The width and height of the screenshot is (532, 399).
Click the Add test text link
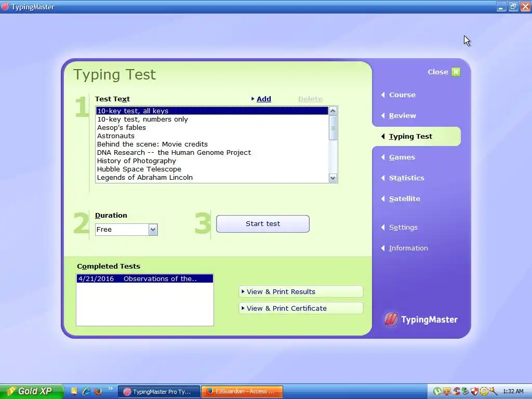[x=263, y=99]
